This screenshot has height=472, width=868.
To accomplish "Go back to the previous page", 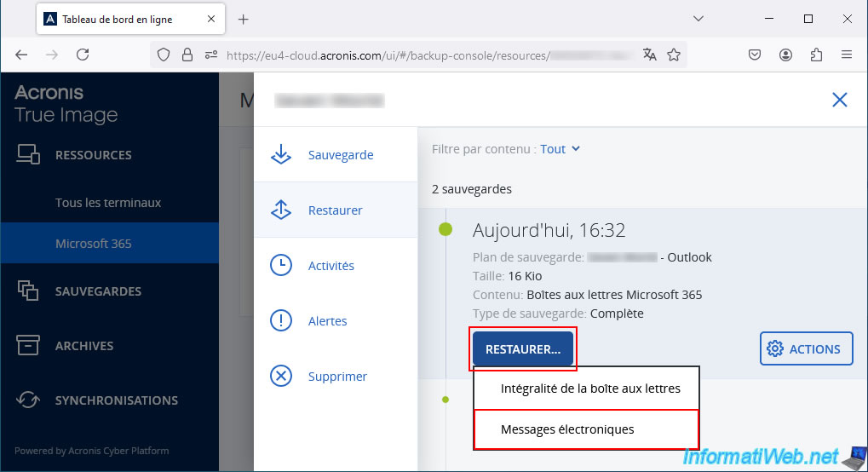I will 21,55.
